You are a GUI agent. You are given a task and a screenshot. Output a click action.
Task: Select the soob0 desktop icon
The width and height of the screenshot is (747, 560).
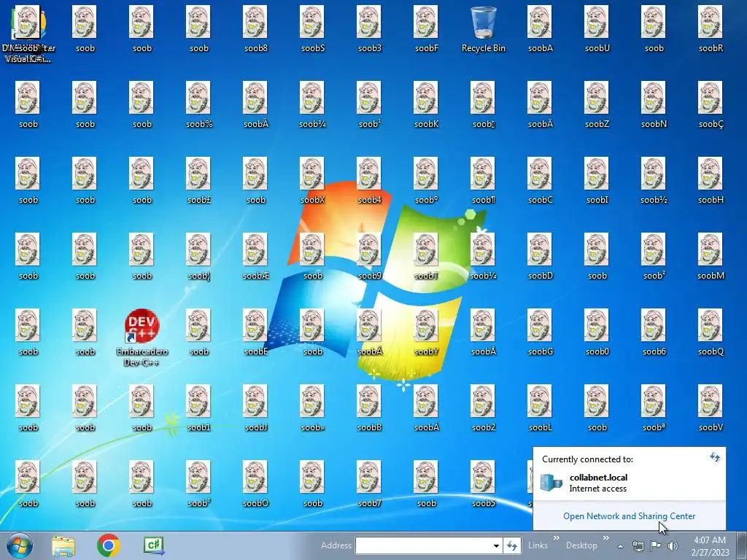pyautogui.click(x=597, y=332)
